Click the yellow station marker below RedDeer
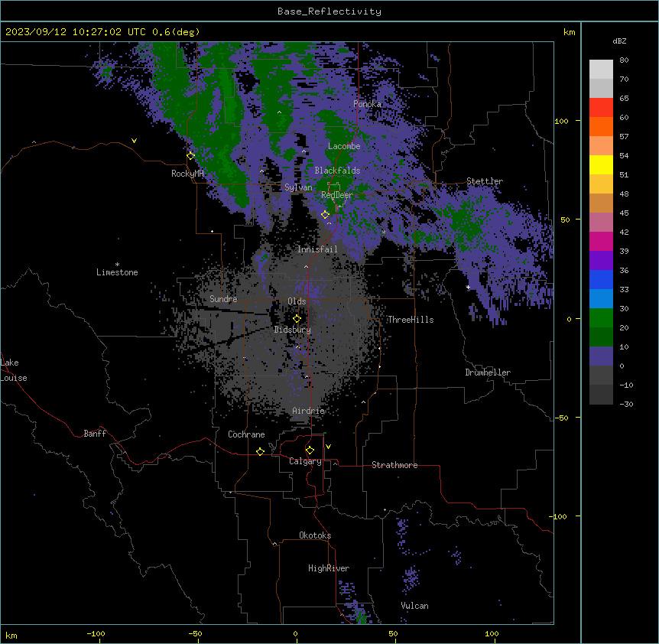This screenshot has height=644, width=659. (325, 214)
